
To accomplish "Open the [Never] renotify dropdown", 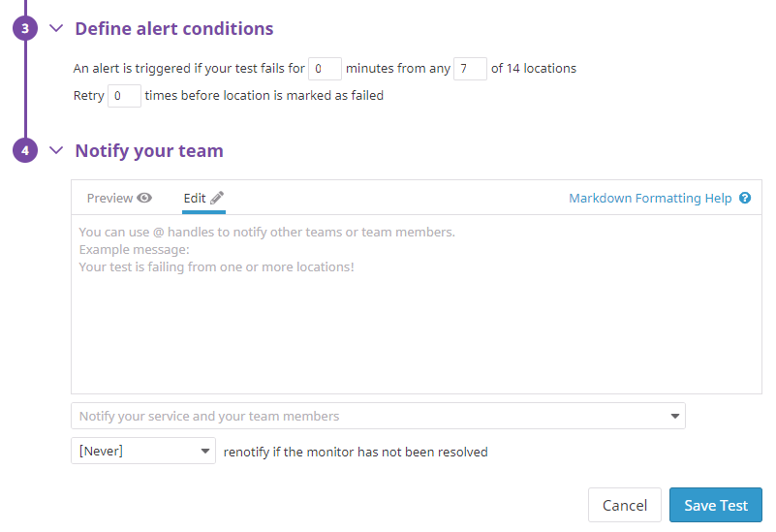I will 143,451.
